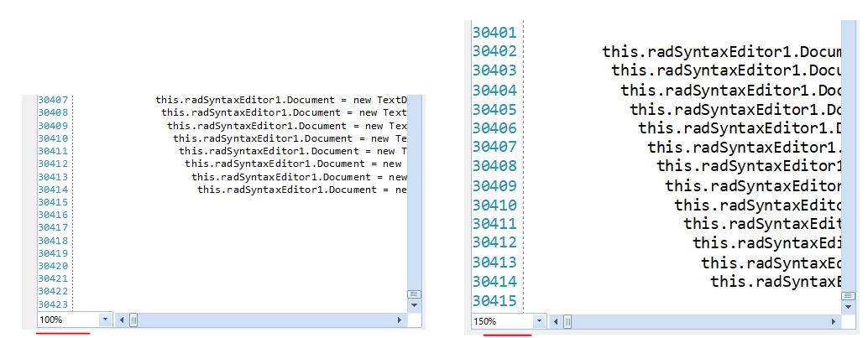Click code on line 30412 in 150% editor

pyautogui.click(x=767, y=243)
